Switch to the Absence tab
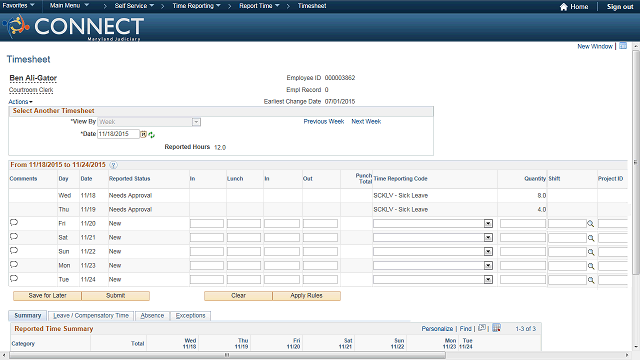640x360 pixels. 152,316
